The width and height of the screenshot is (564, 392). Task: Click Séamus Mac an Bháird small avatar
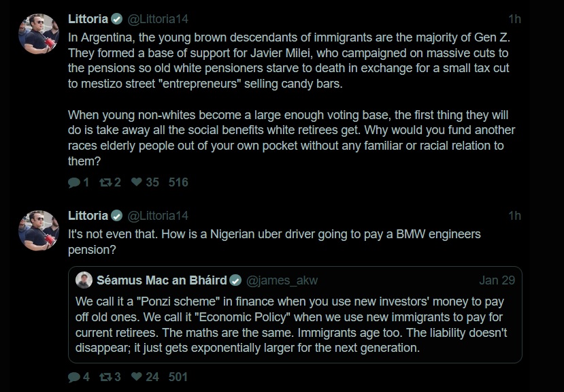tap(84, 280)
